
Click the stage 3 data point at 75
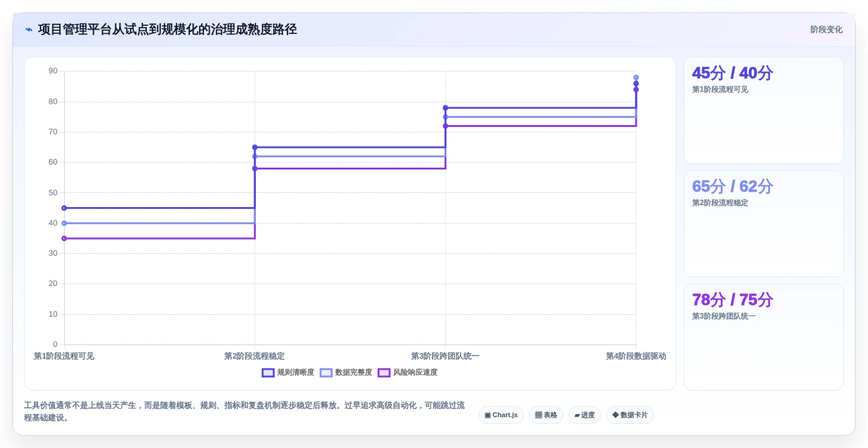[x=445, y=117]
